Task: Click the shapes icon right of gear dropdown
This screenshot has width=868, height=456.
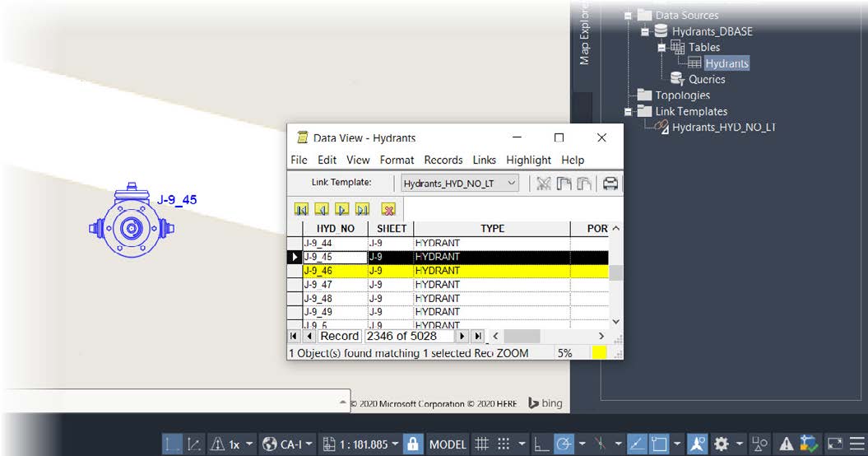Action: (759, 444)
